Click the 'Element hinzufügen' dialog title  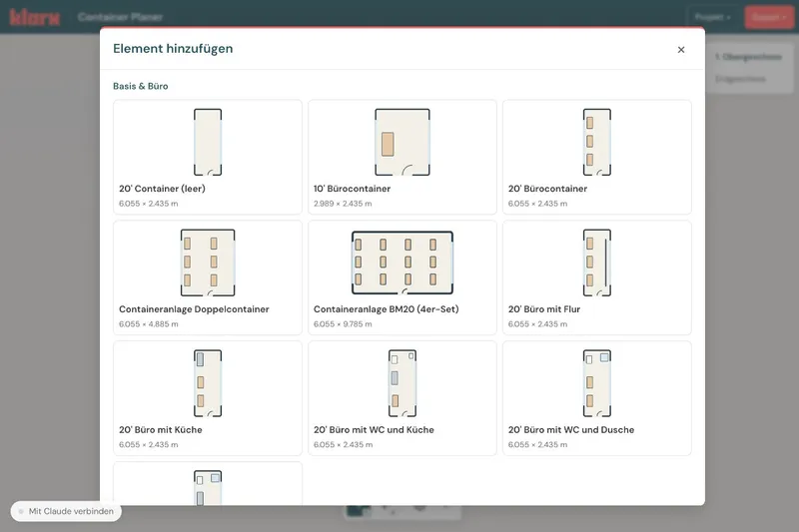(x=173, y=48)
